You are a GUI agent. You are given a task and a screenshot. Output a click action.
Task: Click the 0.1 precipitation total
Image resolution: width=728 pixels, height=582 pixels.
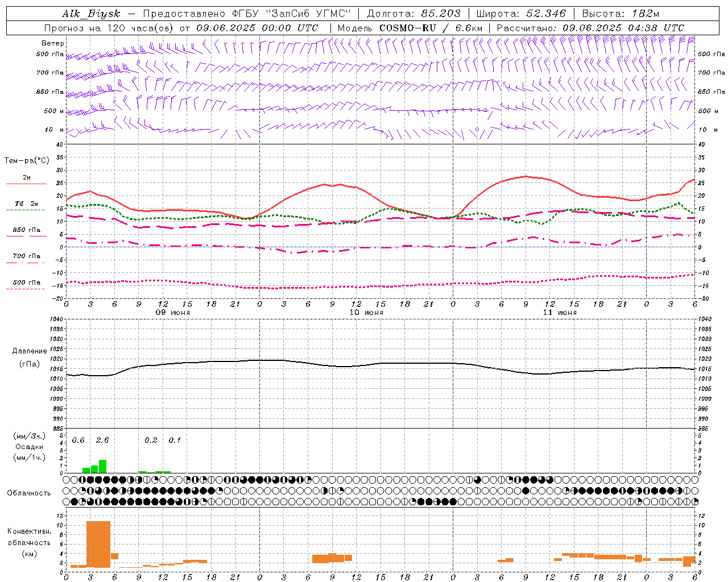click(175, 440)
